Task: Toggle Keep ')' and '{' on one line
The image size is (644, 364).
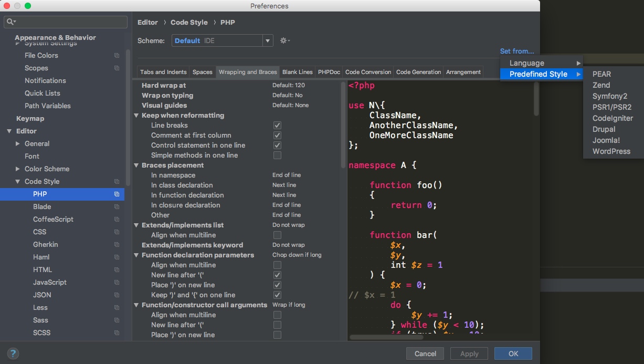Action: 277,295
